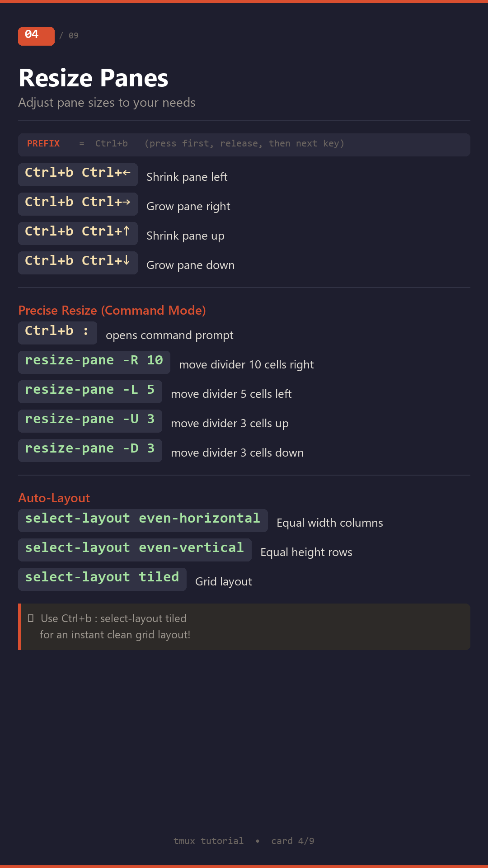
Task: Click the tip icon in the hint box
Action: point(31,618)
